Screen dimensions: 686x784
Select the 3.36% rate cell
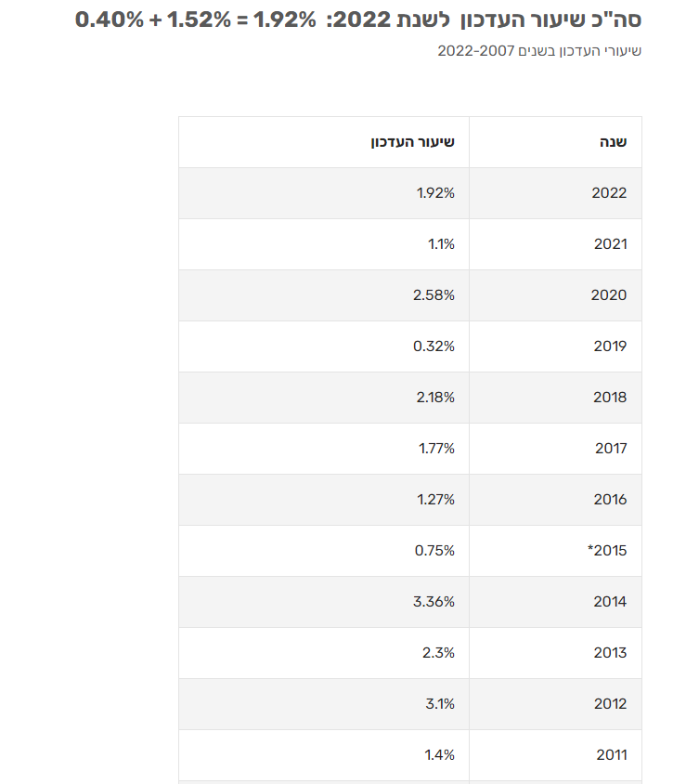click(434, 602)
